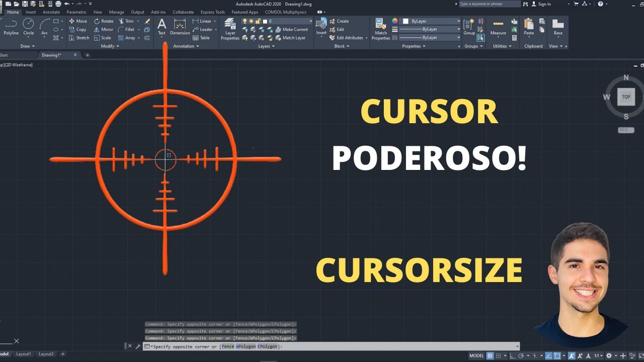Image resolution: width=644 pixels, height=362 pixels.
Task: Expand the Modify panel
Action: point(110,46)
